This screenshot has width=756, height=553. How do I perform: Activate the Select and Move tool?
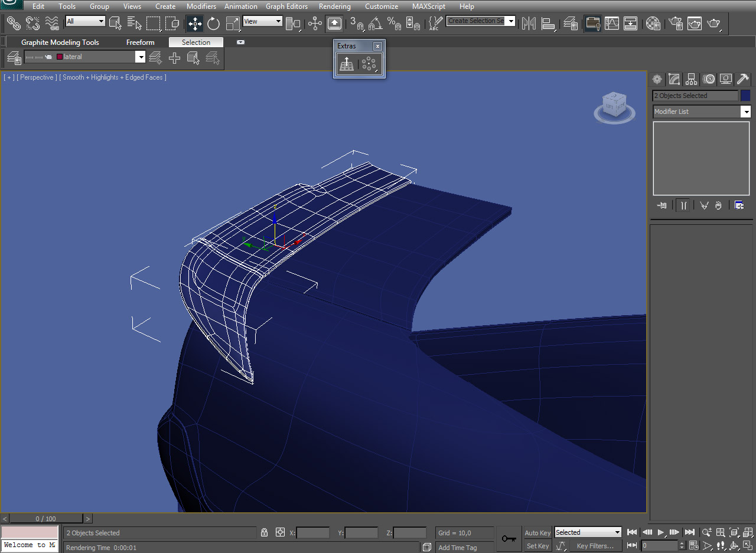195,24
